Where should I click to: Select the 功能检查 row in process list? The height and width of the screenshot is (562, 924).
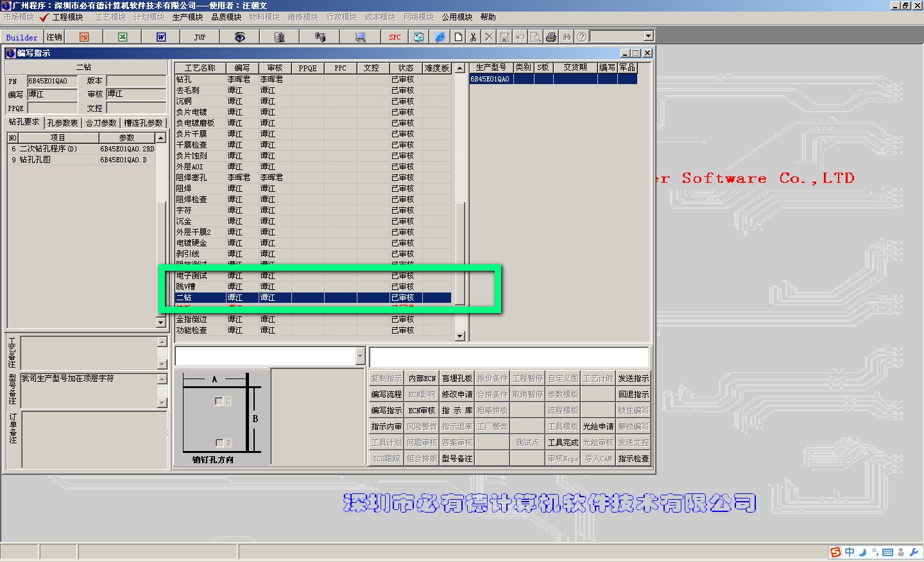click(x=313, y=330)
